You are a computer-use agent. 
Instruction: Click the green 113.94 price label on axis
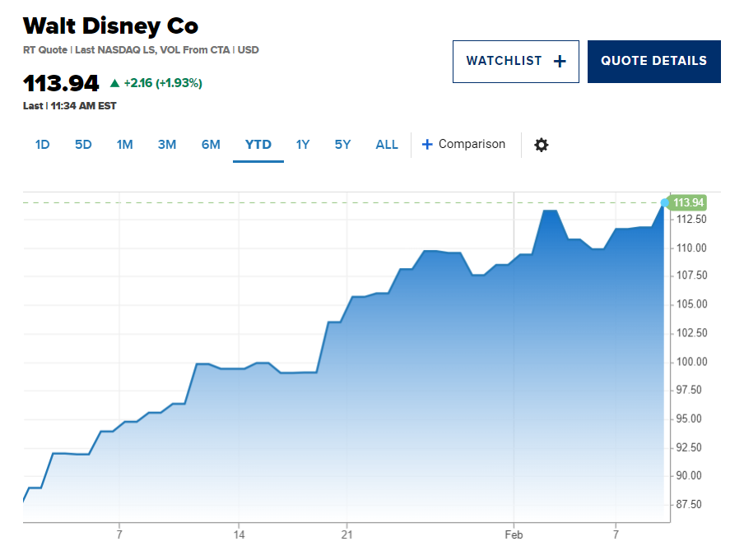687,203
